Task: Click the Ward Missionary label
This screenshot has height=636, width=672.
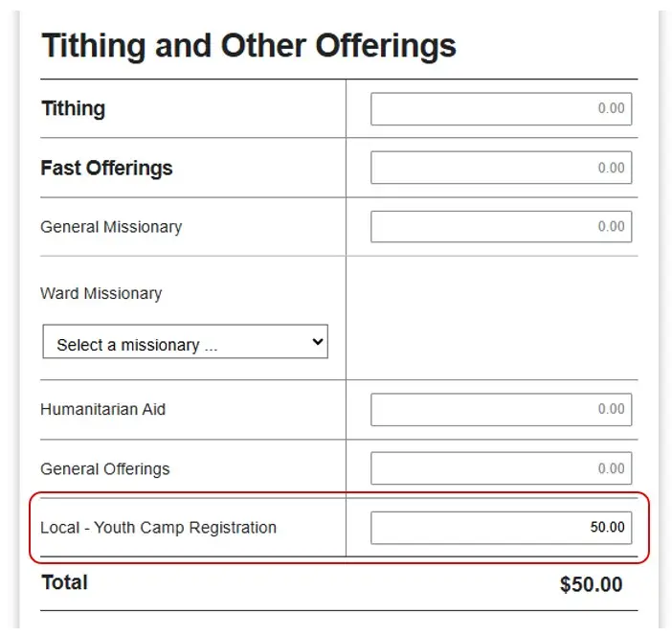Action: (x=101, y=293)
